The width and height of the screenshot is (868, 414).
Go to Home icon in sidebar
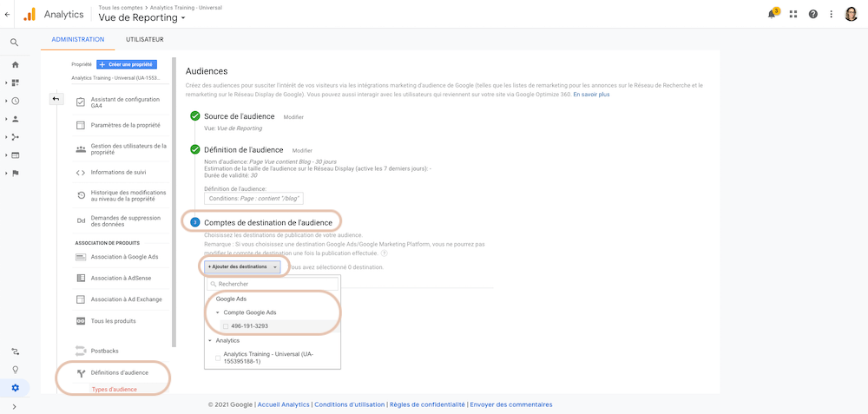15,65
